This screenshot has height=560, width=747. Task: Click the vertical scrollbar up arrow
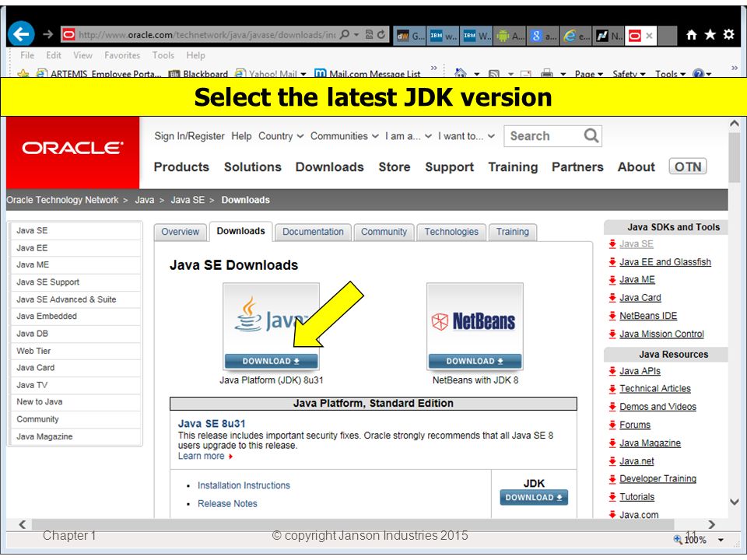click(x=734, y=124)
